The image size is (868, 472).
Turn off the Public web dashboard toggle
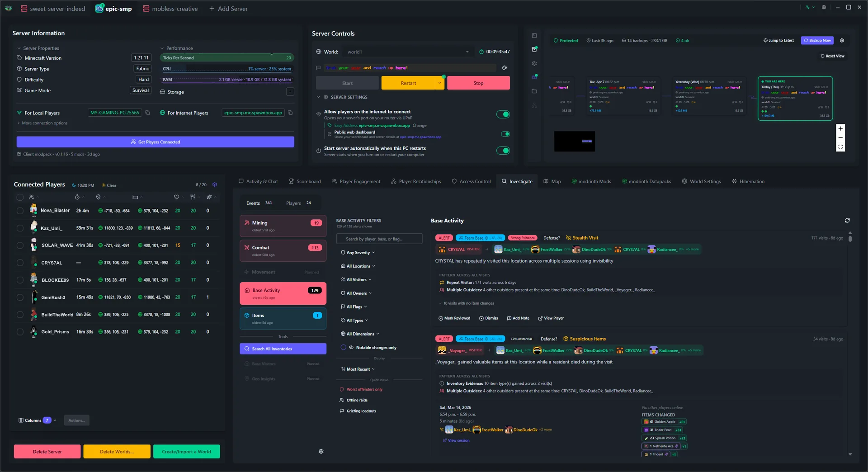point(505,134)
